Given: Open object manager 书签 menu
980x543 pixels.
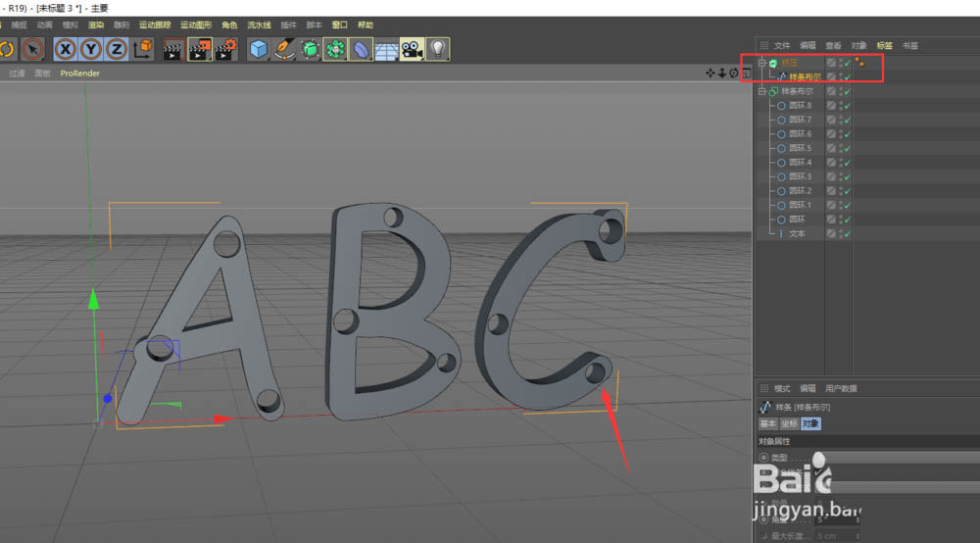Looking at the screenshot, I should (x=910, y=46).
